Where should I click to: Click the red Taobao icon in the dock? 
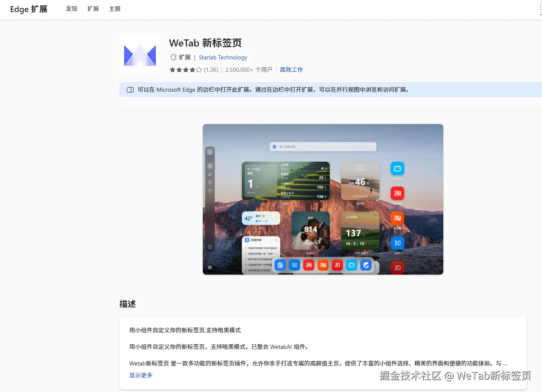(x=309, y=265)
